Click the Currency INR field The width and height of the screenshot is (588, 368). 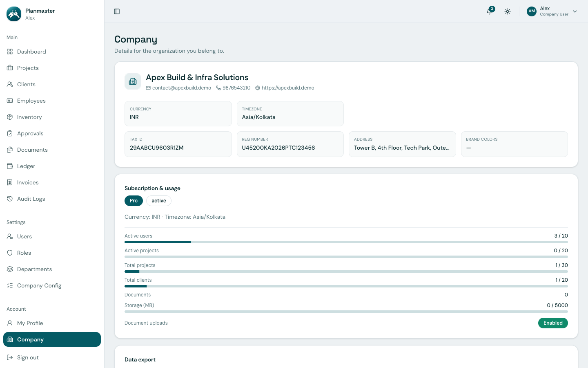click(178, 114)
